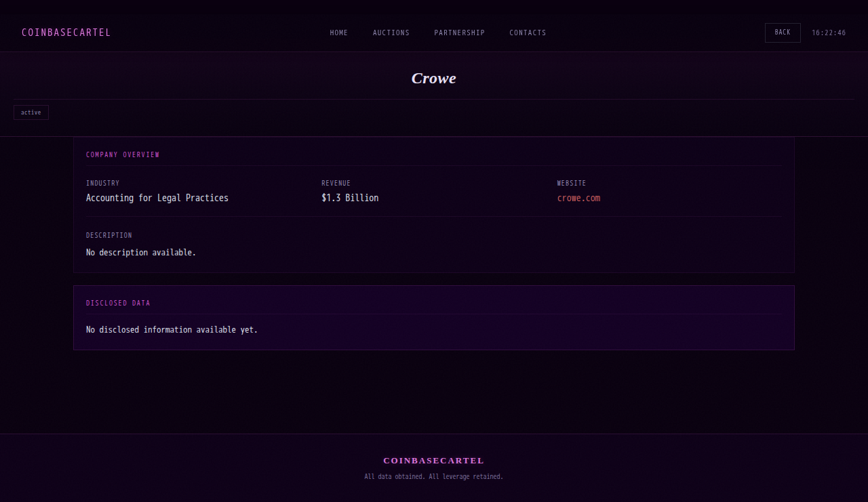Open the crowe.com website link
The image size is (868, 502).
coord(578,198)
